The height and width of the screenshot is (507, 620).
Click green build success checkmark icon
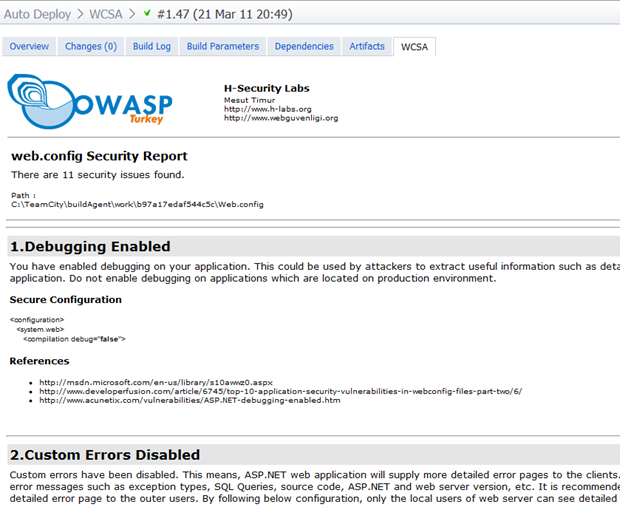pos(147,13)
